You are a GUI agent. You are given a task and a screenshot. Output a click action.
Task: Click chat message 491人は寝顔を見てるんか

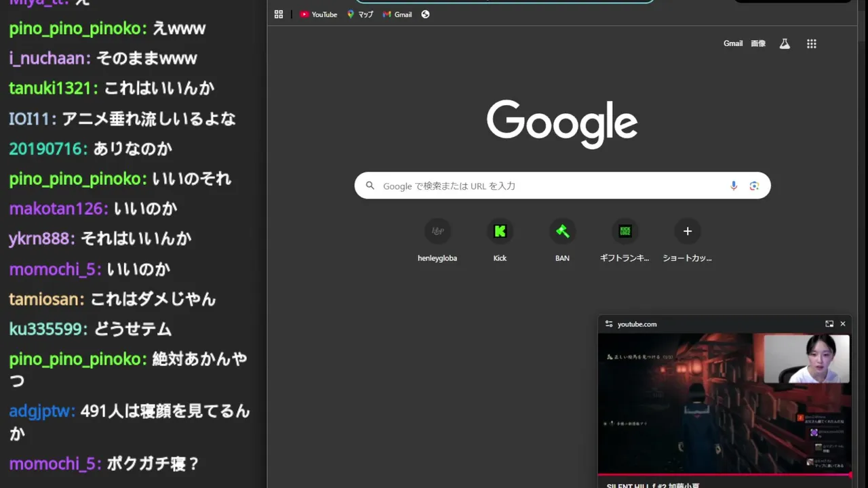(130, 422)
